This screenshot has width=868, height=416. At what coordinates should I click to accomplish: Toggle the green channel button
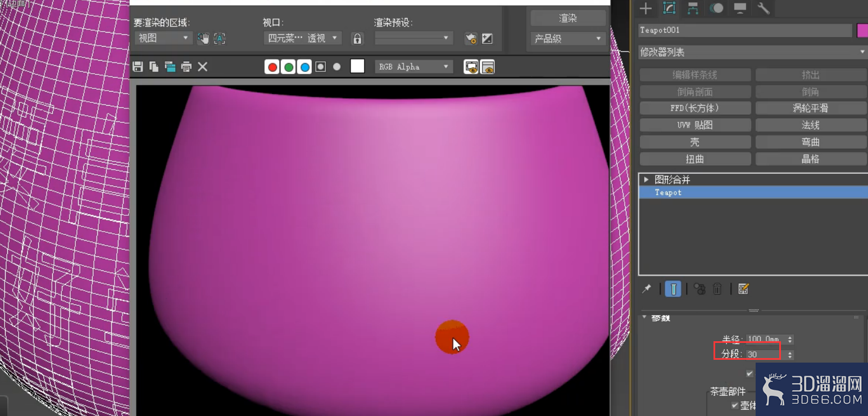point(289,67)
